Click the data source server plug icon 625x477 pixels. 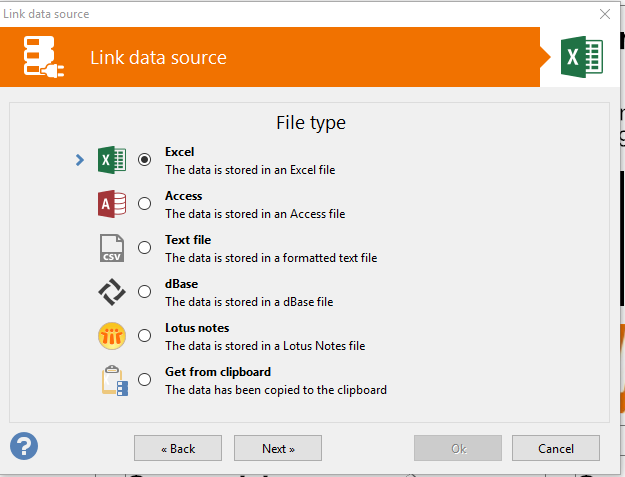[x=43, y=57]
